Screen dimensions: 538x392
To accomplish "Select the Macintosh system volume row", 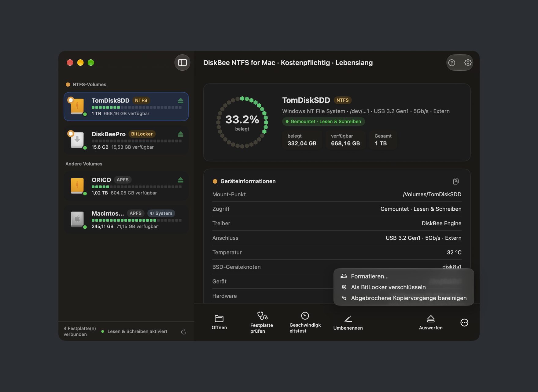I will (x=126, y=219).
